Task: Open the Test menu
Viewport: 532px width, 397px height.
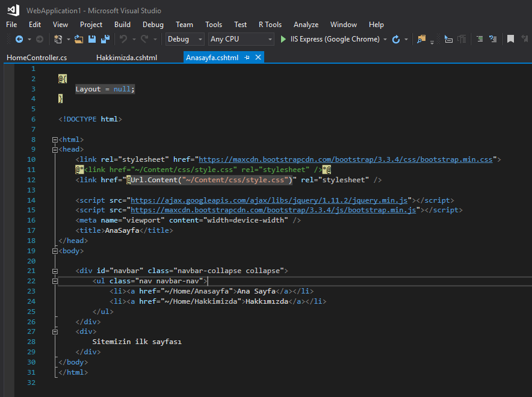Action: (241, 25)
